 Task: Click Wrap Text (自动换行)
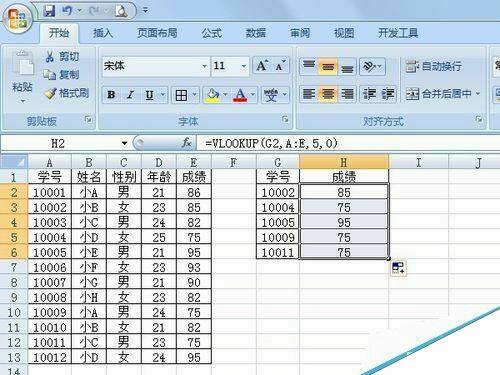pyautogui.click(x=433, y=66)
